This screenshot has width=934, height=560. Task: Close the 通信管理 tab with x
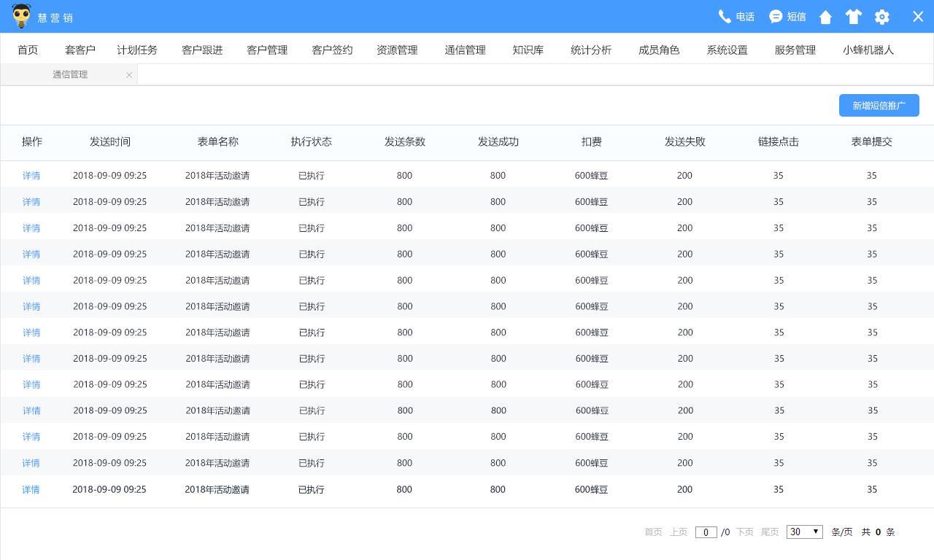pos(129,74)
